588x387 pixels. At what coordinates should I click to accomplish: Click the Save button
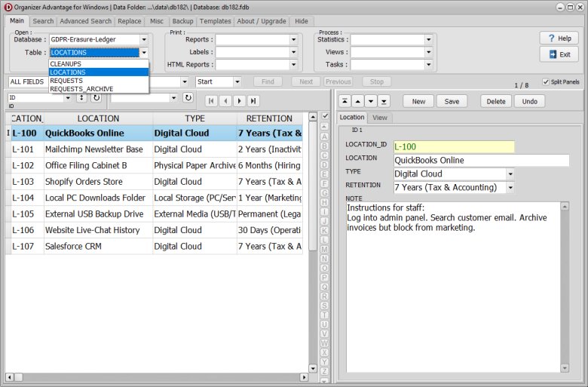coord(452,101)
